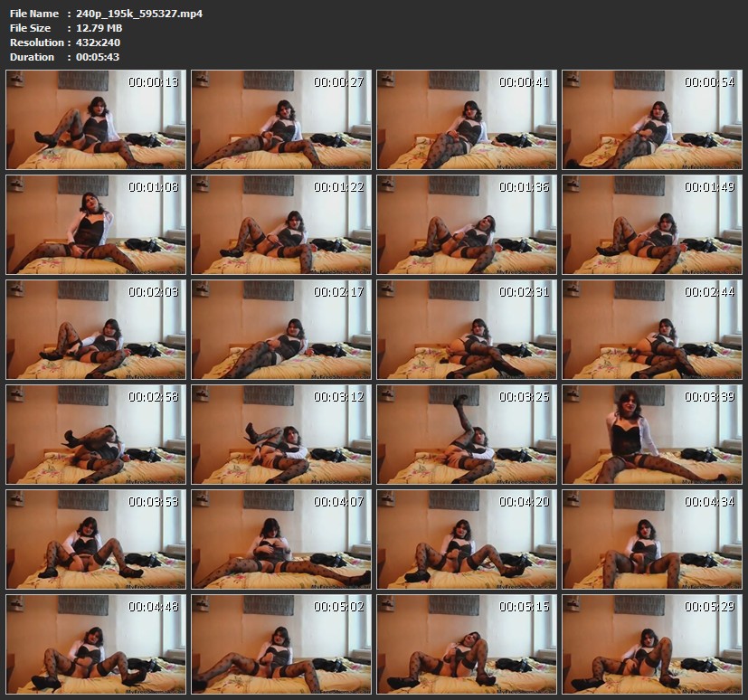Click the frame timestamped 00:03:25
The height and width of the screenshot is (700, 748).
[x=467, y=434]
